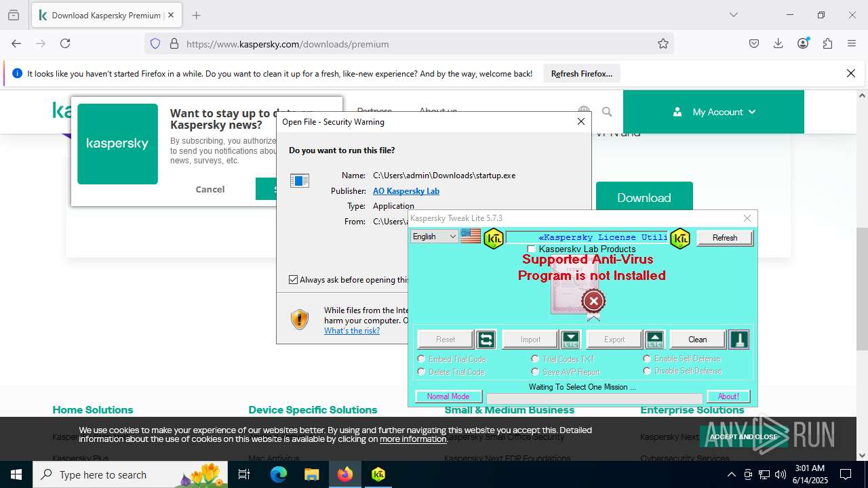Switch to the Download Kaspersky Premium tab
The width and height of the screenshot is (868, 488).
pos(106,15)
